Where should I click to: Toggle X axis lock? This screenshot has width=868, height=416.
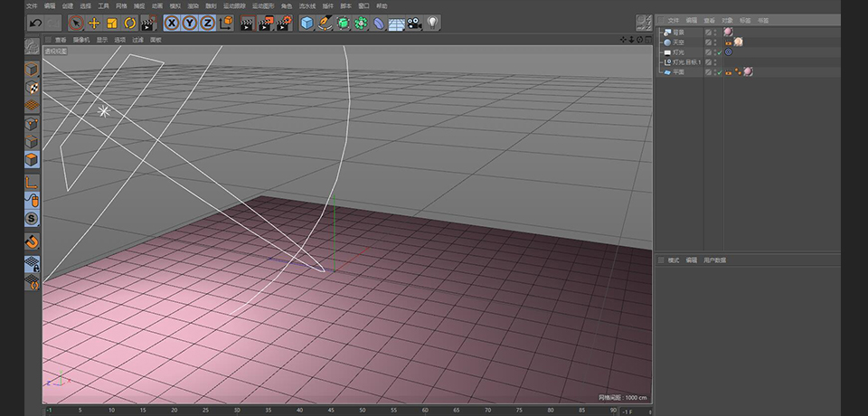[x=171, y=23]
